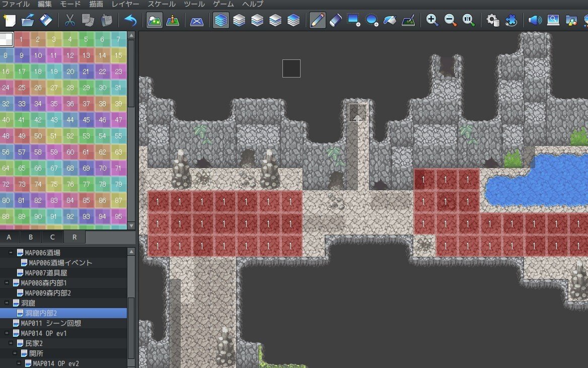Open the スケール menu
The width and height of the screenshot is (588, 368).
click(x=161, y=4)
